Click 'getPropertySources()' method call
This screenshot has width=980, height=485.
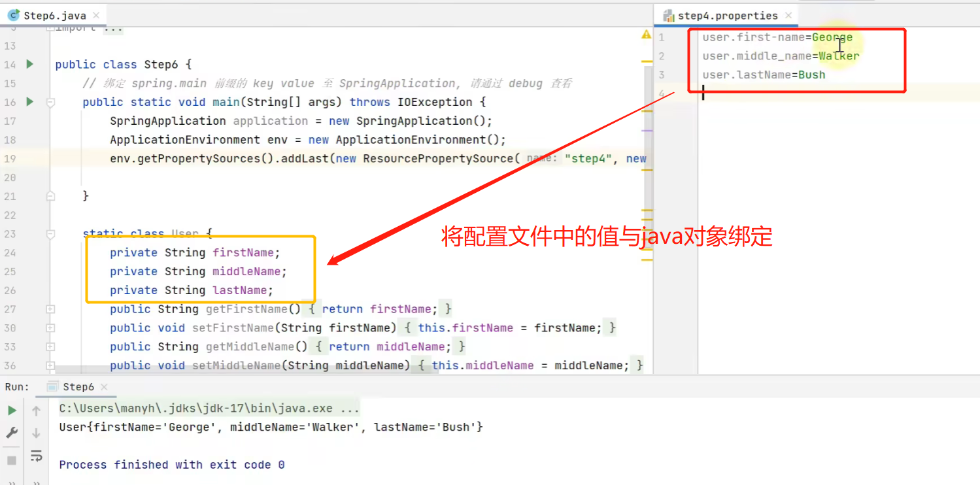tap(206, 159)
